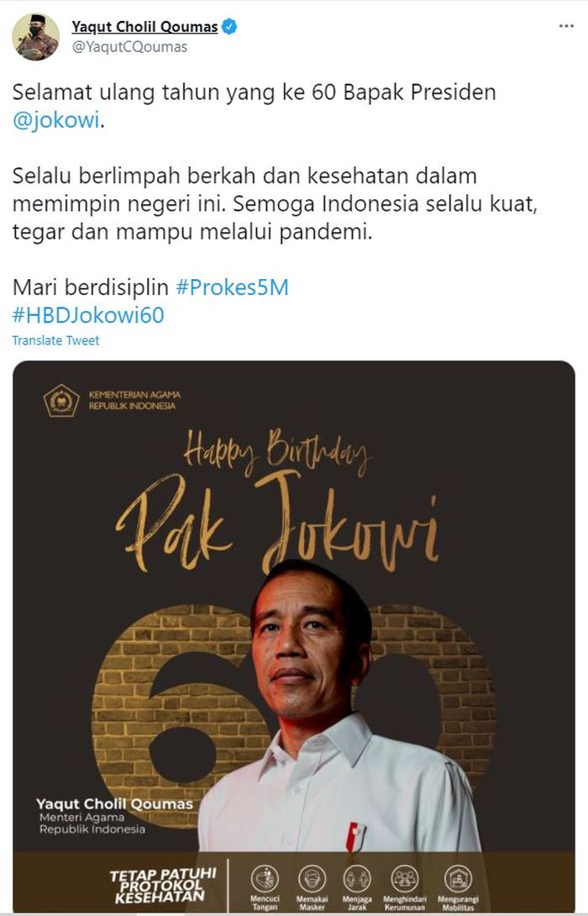Click the golden brick 60 numeral

click(294, 713)
